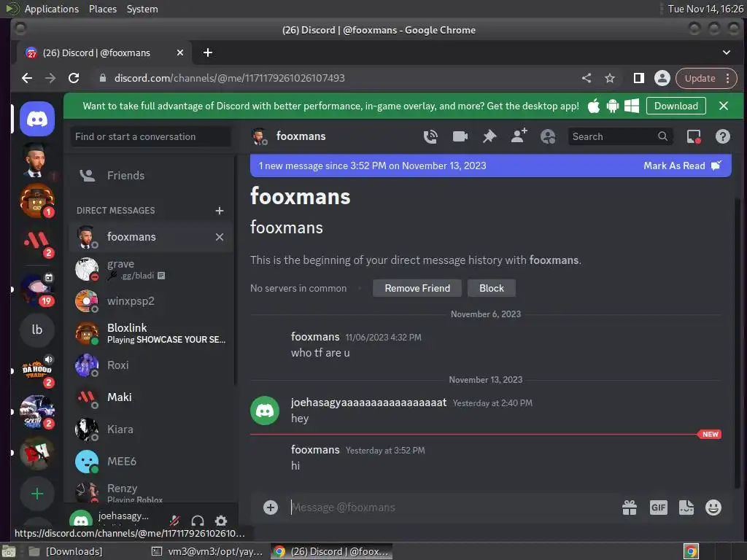Open the attachment plus button in message box
This screenshot has height=560, width=747.
coord(271,507)
